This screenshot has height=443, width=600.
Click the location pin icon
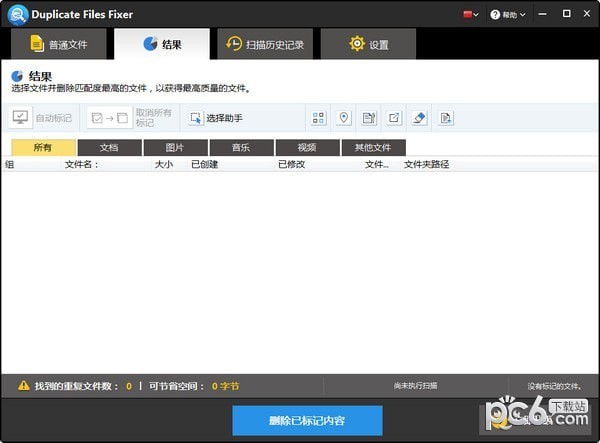[x=344, y=118]
